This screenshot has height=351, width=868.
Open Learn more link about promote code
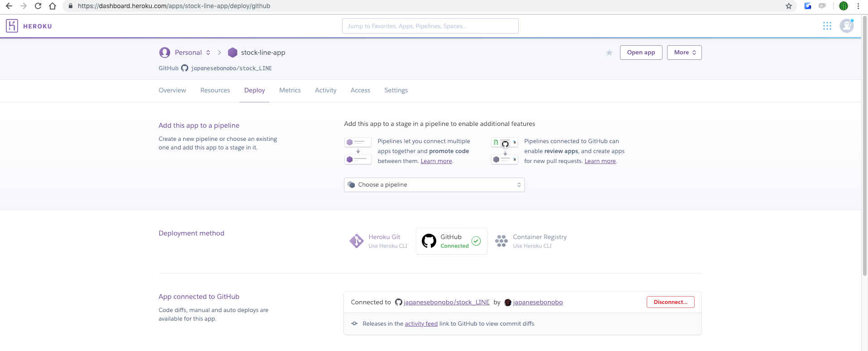[436, 161]
